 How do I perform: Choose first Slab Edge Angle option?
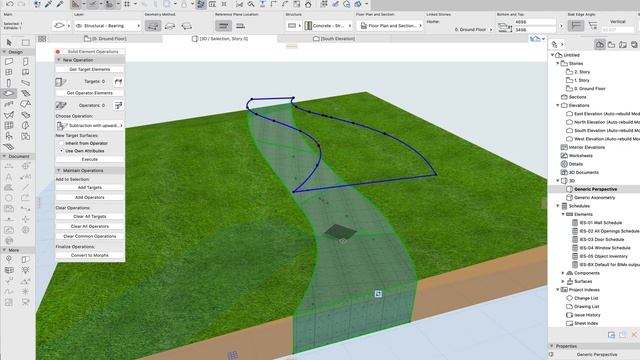(x=576, y=26)
